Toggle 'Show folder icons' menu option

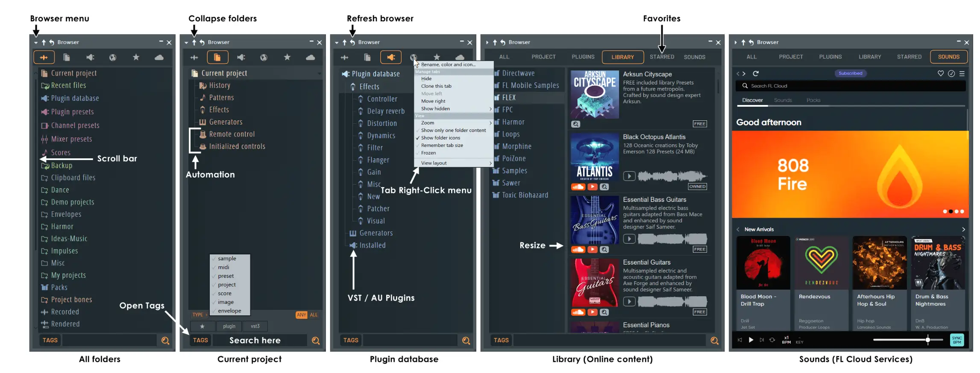(x=440, y=138)
